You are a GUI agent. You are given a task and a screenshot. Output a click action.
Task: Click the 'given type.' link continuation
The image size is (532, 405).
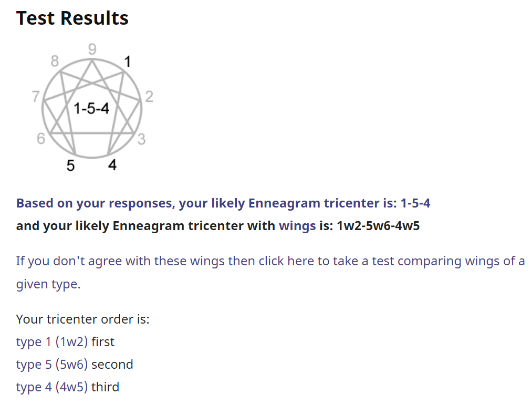48,284
